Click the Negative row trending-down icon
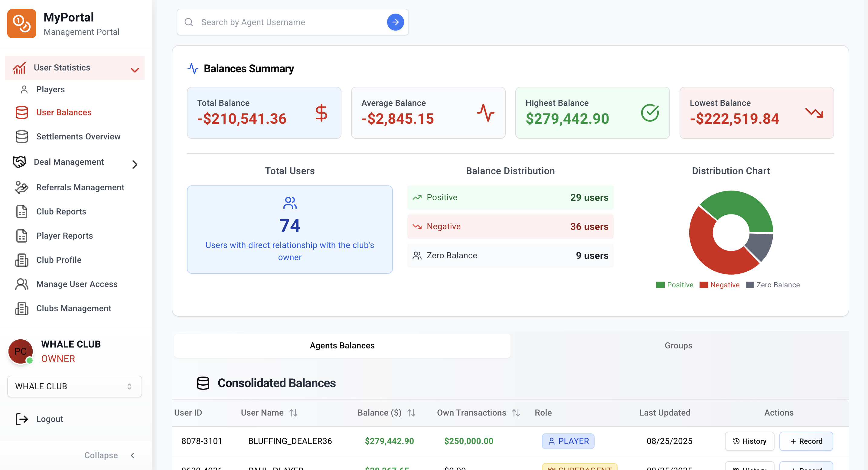Screen dimensions: 868x470 [x=417, y=227]
